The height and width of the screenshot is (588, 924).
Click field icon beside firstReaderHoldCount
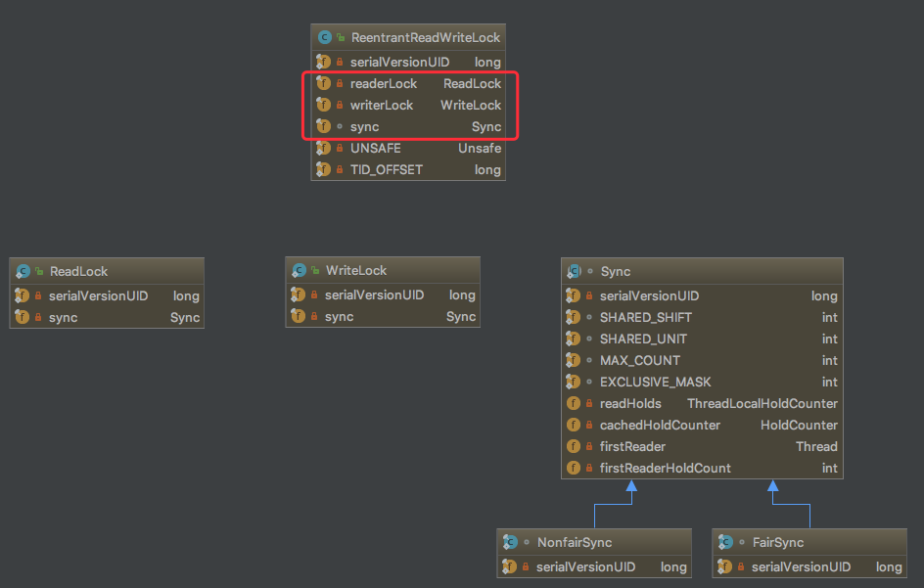coord(574,468)
